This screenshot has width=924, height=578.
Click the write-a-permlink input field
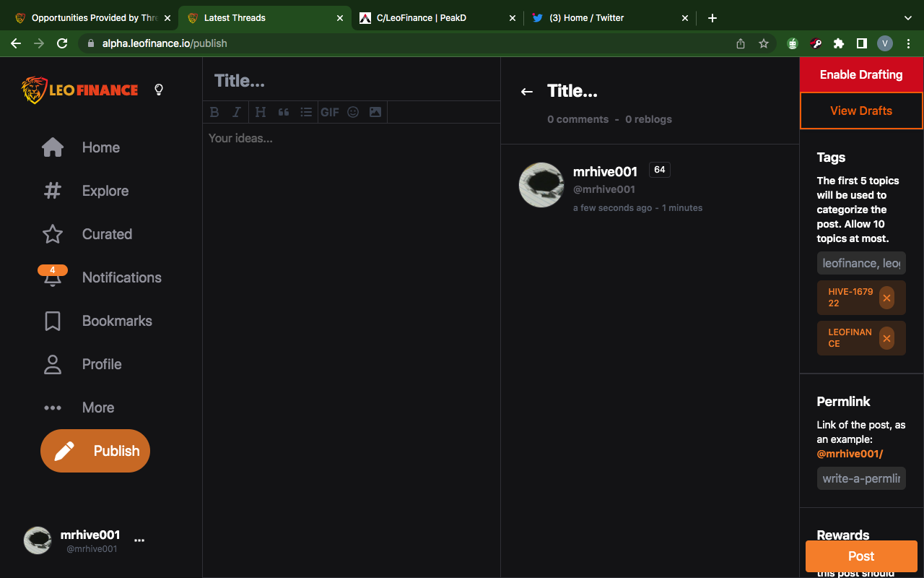861,478
